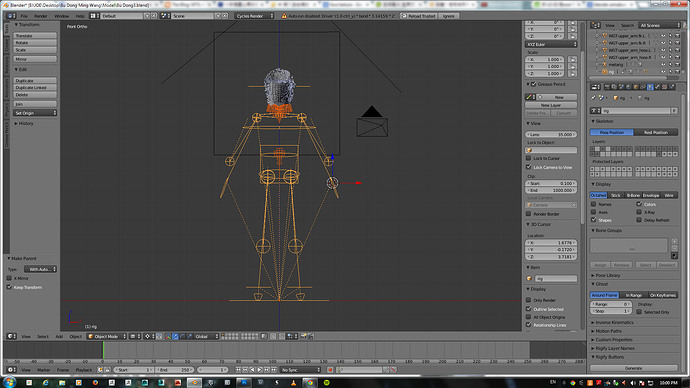Remove bone group with minus icon
Viewport: 690px width, 388px height.
(x=675, y=248)
